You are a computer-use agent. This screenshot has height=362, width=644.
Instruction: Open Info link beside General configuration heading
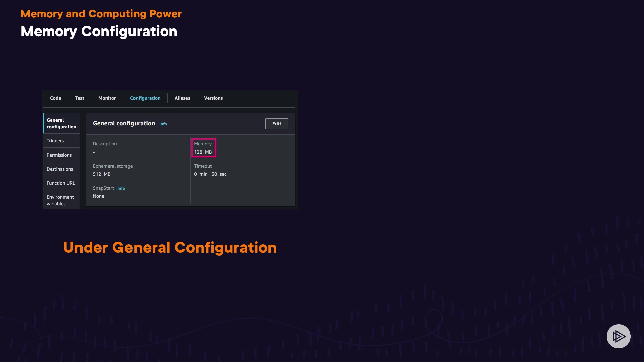pos(163,124)
